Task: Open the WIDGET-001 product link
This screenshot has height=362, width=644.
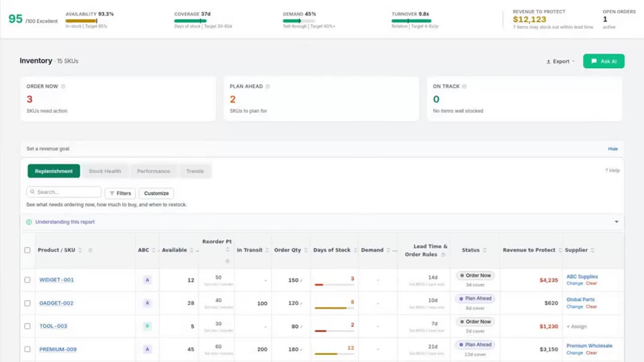Action: click(x=56, y=280)
